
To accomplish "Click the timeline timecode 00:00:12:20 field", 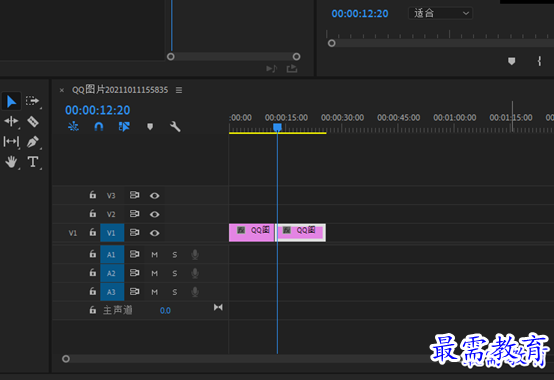I will pyautogui.click(x=98, y=110).
